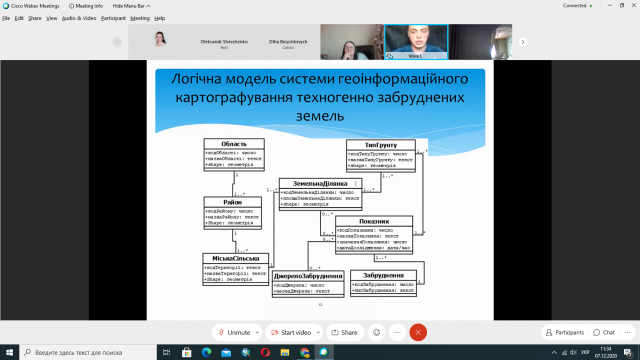The height and width of the screenshot is (360, 640).
Task: Open the View menu
Action: tap(51, 18)
